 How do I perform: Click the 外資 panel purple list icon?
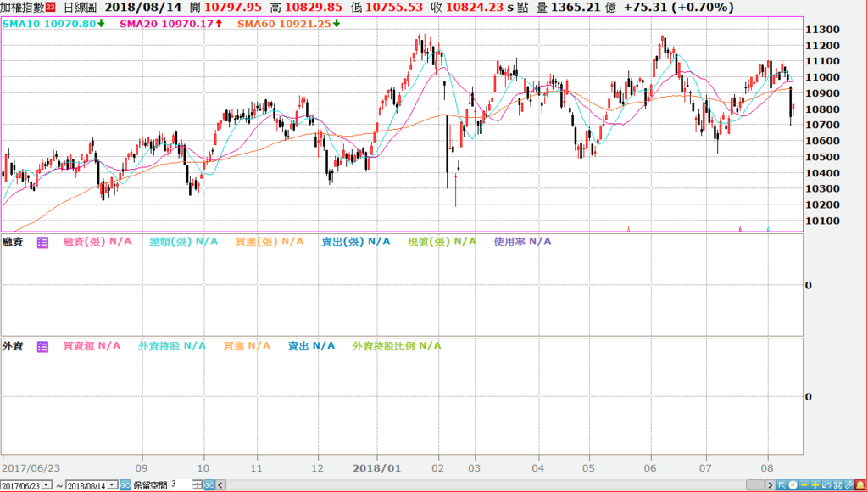(x=42, y=347)
